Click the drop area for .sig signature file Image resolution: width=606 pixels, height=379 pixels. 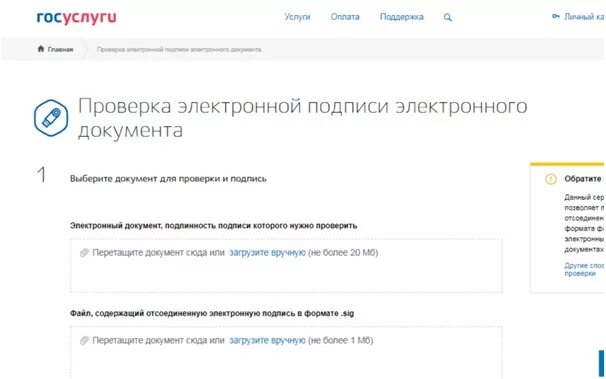[x=286, y=352]
